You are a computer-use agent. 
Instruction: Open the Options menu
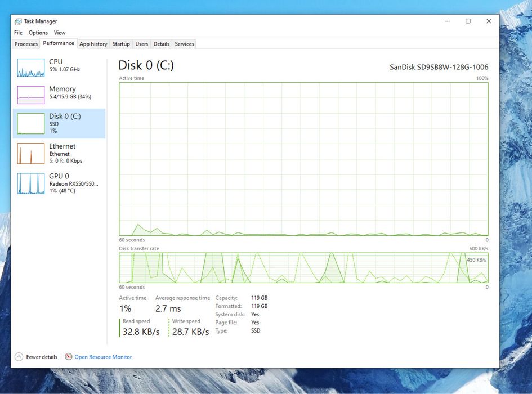click(38, 33)
